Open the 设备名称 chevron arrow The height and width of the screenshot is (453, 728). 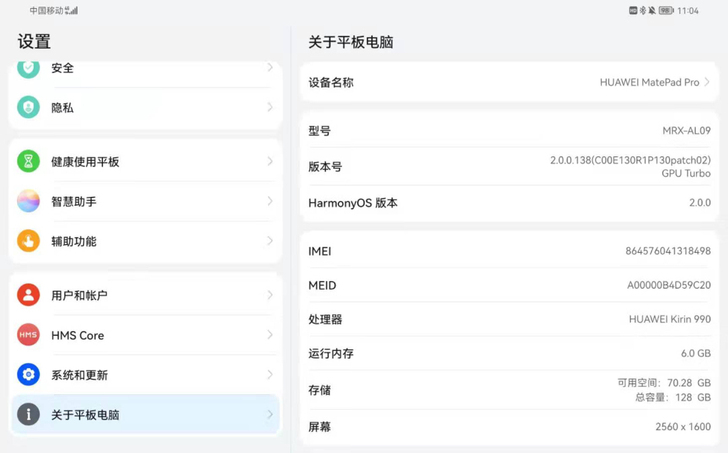pos(707,82)
